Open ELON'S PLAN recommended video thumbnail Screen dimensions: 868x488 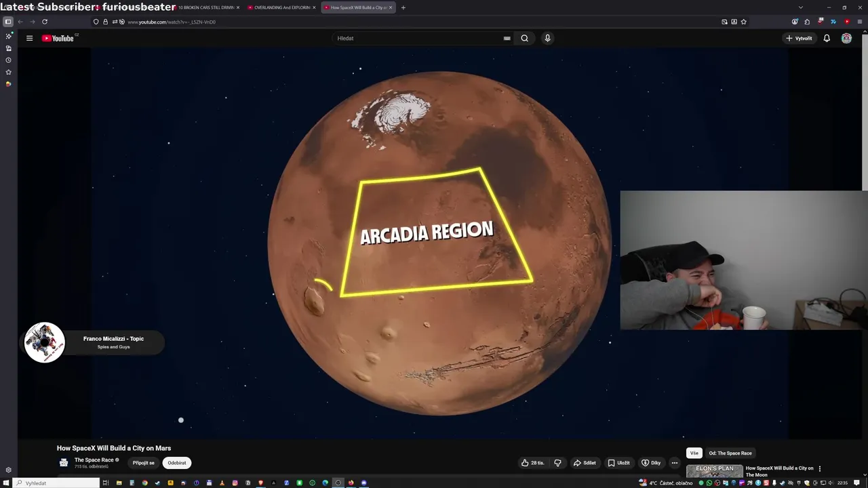pos(715,471)
